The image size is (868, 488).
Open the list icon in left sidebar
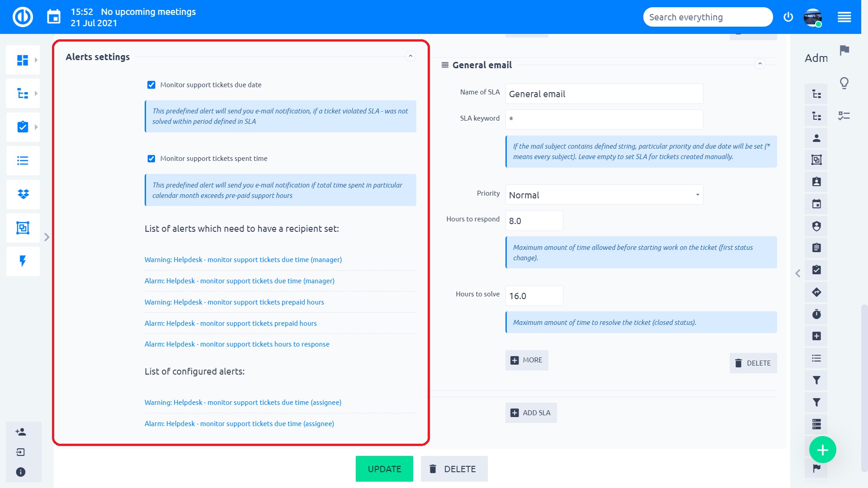23,160
